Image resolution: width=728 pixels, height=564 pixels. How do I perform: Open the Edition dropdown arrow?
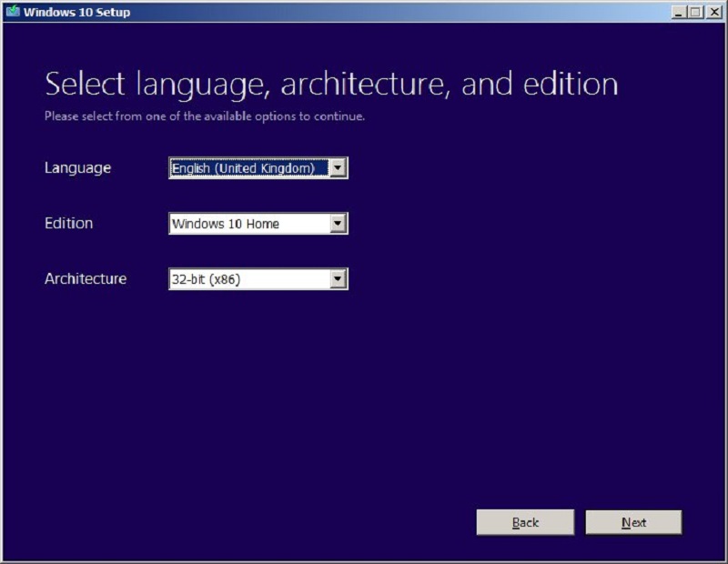point(338,223)
